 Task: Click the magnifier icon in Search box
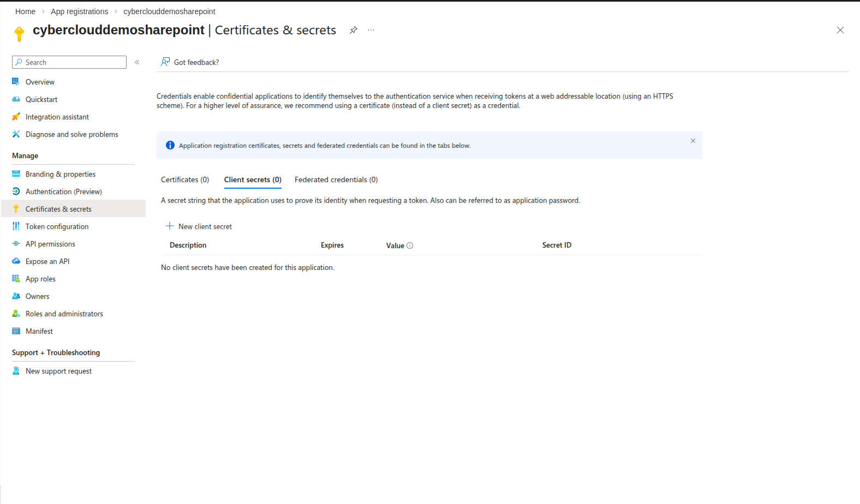tap(19, 62)
